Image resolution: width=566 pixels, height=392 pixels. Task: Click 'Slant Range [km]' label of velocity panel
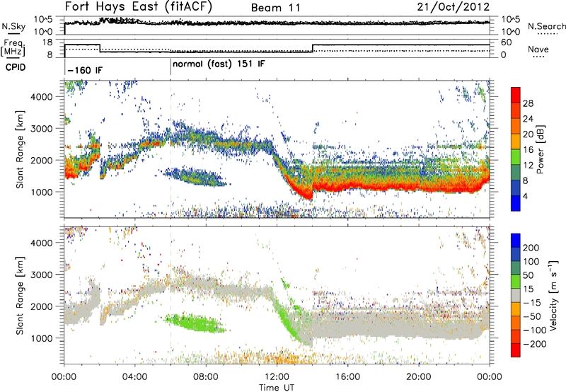click(20, 296)
